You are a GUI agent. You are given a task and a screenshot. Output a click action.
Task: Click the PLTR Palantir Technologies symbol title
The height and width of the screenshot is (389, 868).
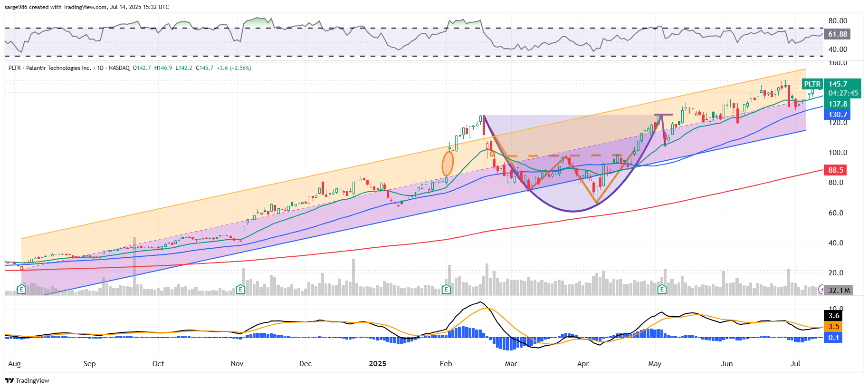(49, 68)
